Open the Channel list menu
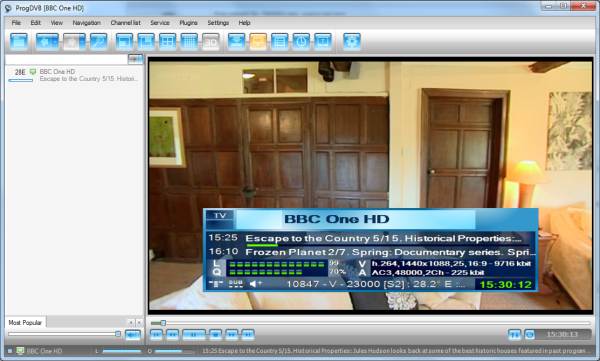The image size is (600, 361). click(x=126, y=23)
